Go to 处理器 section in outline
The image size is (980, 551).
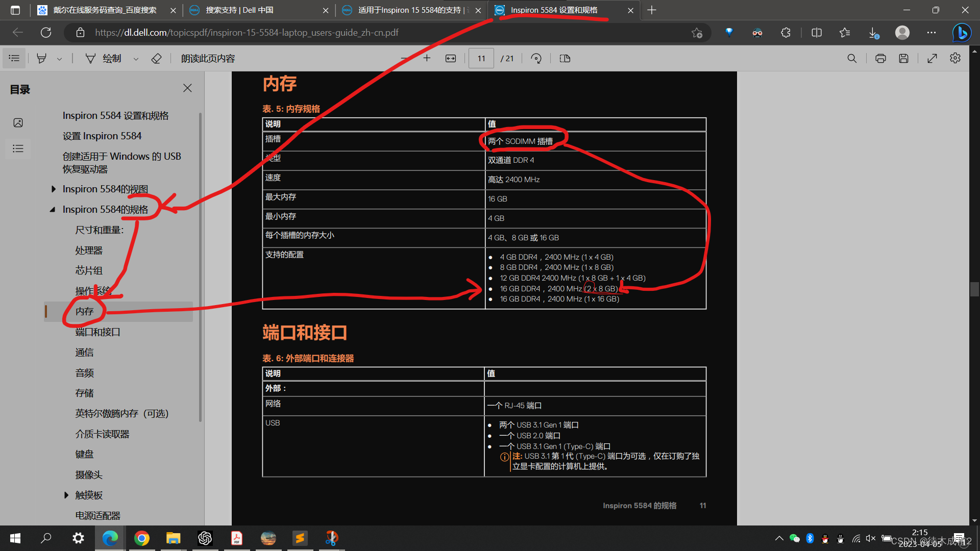tap(89, 251)
